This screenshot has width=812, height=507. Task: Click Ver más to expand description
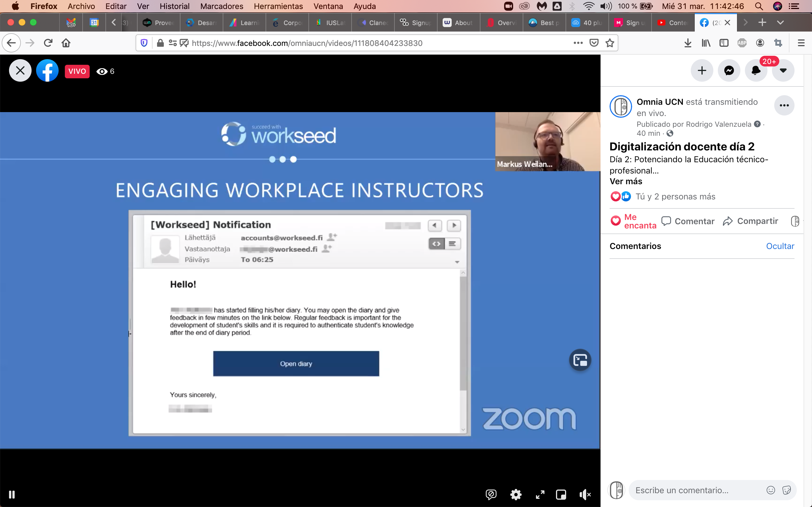pyautogui.click(x=625, y=181)
